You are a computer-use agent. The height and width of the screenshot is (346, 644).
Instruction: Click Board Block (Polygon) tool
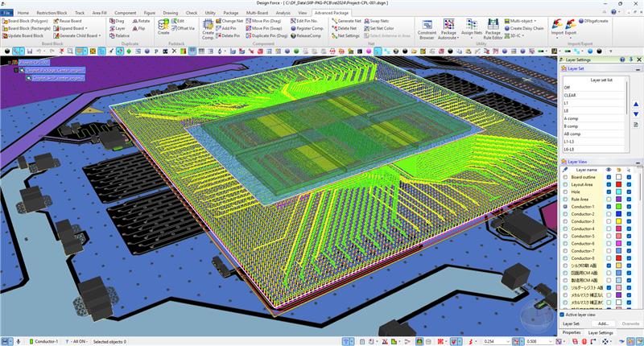coord(27,21)
